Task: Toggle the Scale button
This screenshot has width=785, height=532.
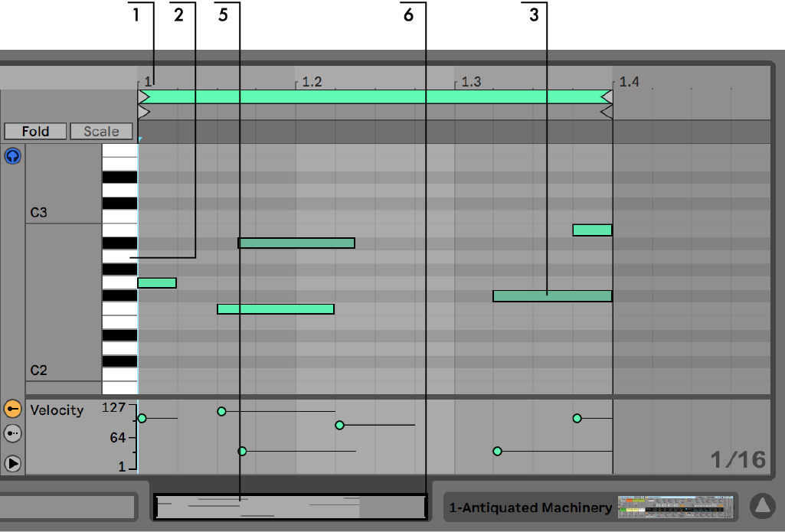Action: click(x=101, y=131)
